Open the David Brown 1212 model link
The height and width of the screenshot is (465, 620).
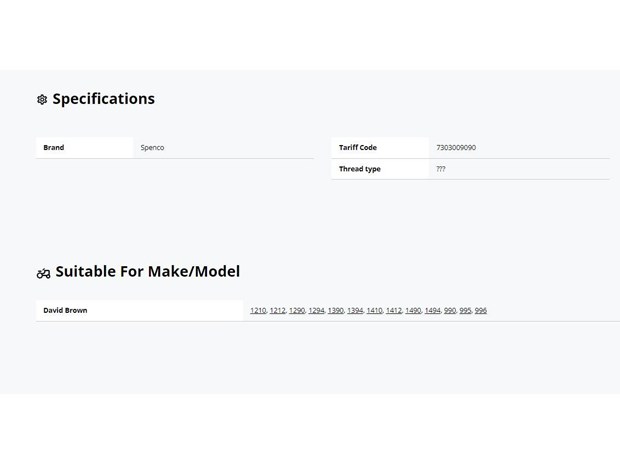pos(277,310)
